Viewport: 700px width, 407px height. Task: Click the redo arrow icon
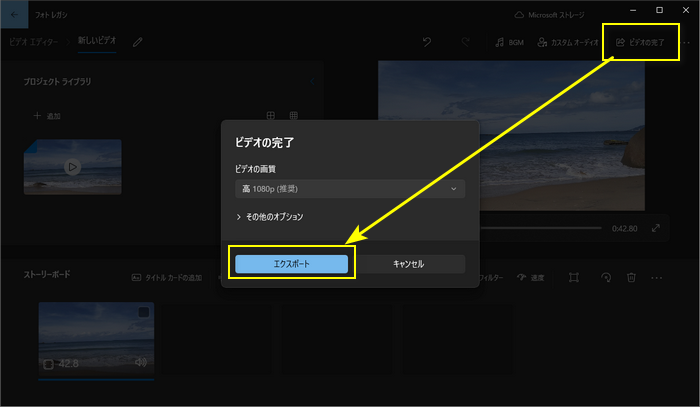pyautogui.click(x=465, y=42)
